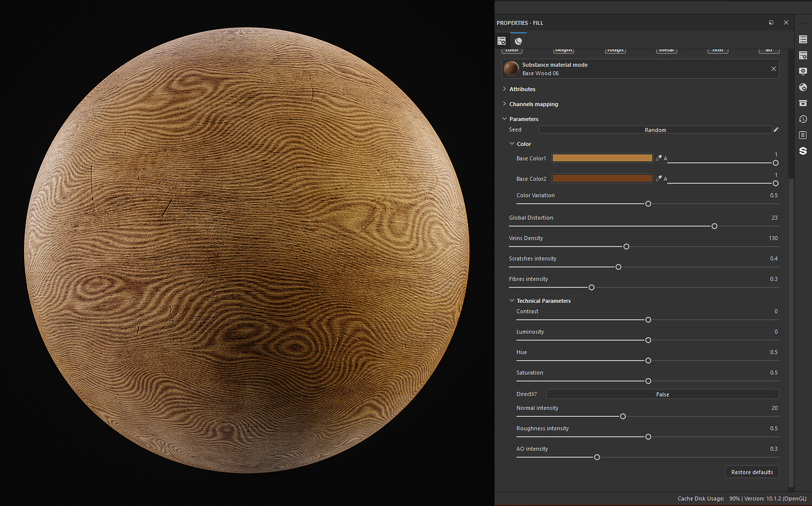Screen dimensions: 812x506
Task: Open the Base Color2 swatch
Action: point(602,178)
